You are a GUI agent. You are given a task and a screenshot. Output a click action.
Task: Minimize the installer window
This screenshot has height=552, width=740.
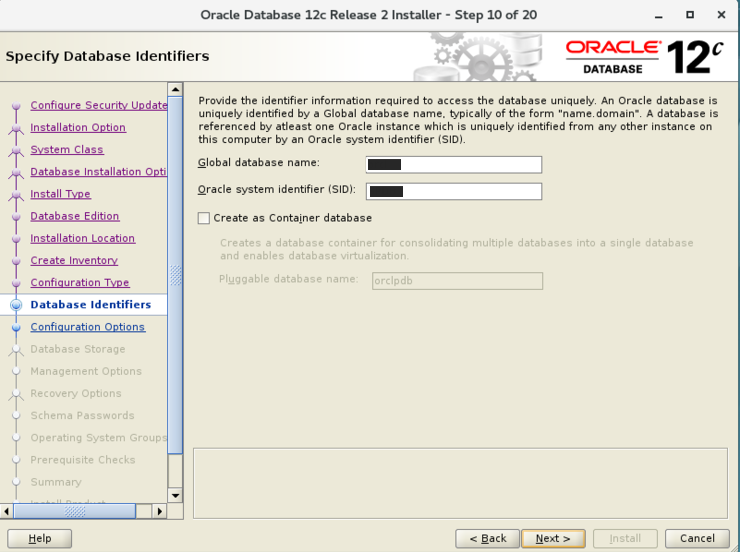pos(658,16)
